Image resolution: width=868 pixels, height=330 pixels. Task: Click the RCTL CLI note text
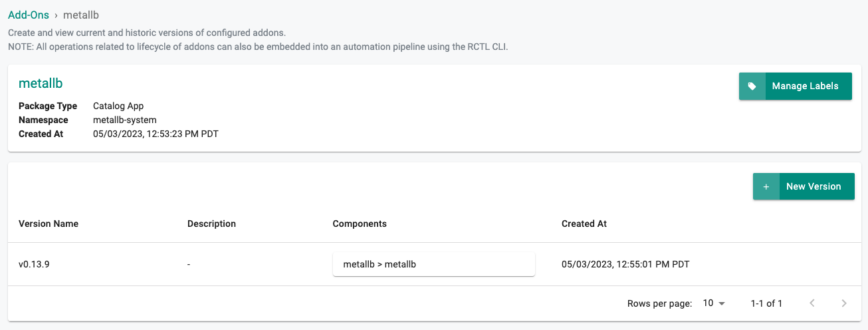258,47
